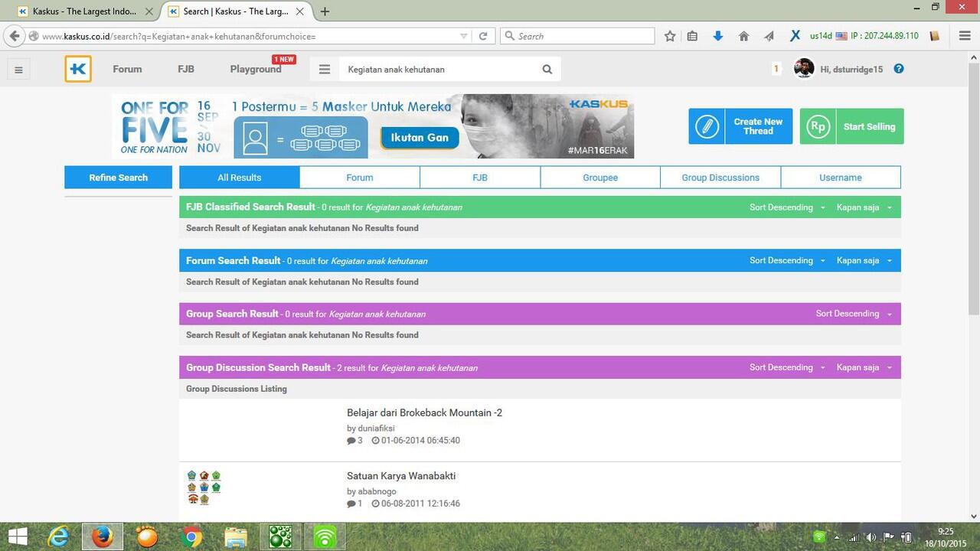Viewport: 980px width, 551px height.
Task: Open the Playground navigation item
Action: coord(256,69)
